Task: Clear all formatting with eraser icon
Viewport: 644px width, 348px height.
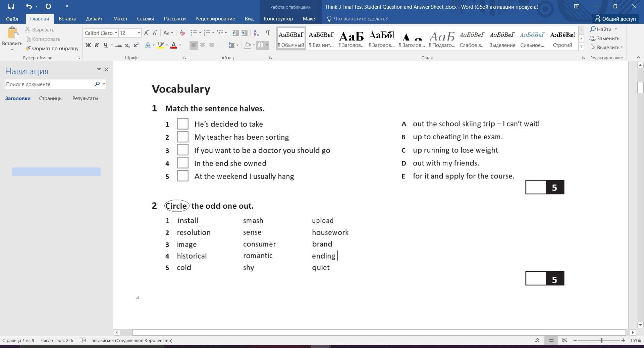Action: (182, 33)
